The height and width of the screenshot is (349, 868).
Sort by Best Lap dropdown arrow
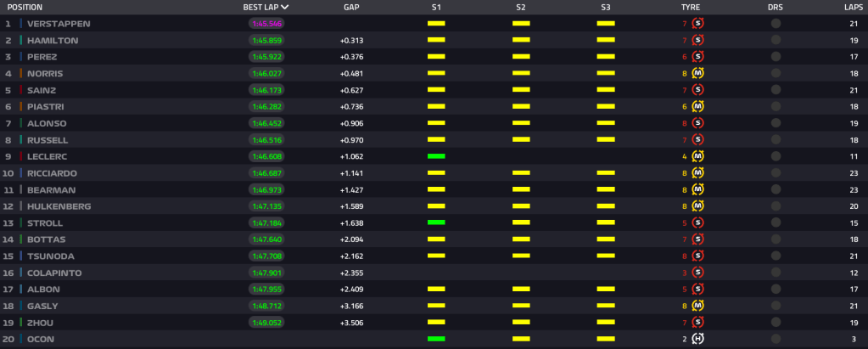tap(284, 8)
